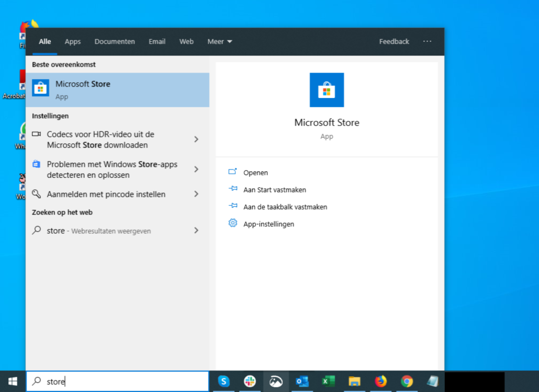Click the search box containing store
This screenshot has width=539, height=392.
point(118,382)
